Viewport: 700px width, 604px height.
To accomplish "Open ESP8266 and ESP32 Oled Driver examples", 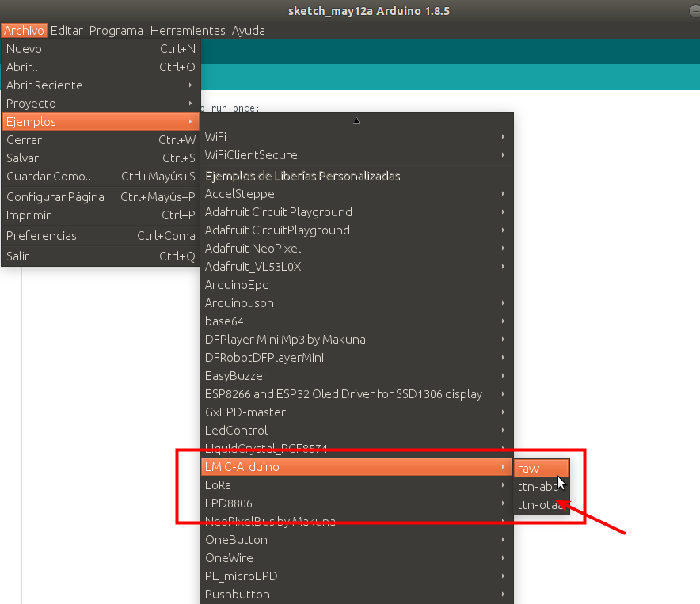I will coord(356,394).
